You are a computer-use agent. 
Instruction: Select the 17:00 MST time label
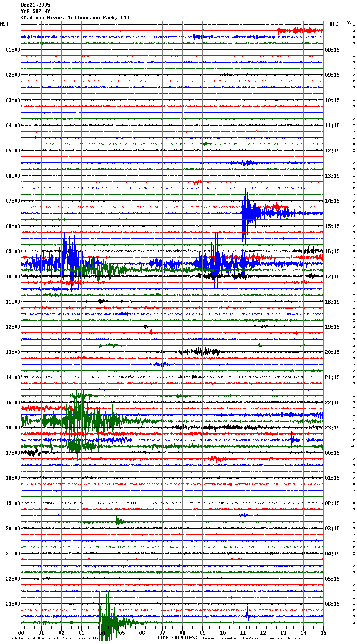click(13, 453)
